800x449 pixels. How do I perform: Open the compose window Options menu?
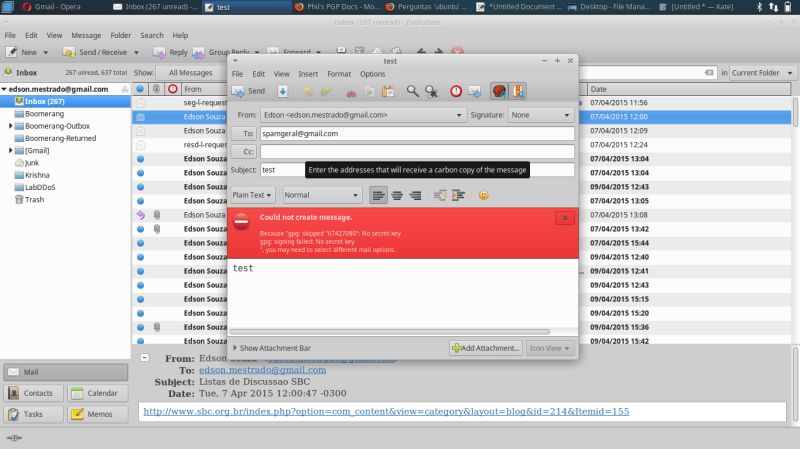pos(372,74)
